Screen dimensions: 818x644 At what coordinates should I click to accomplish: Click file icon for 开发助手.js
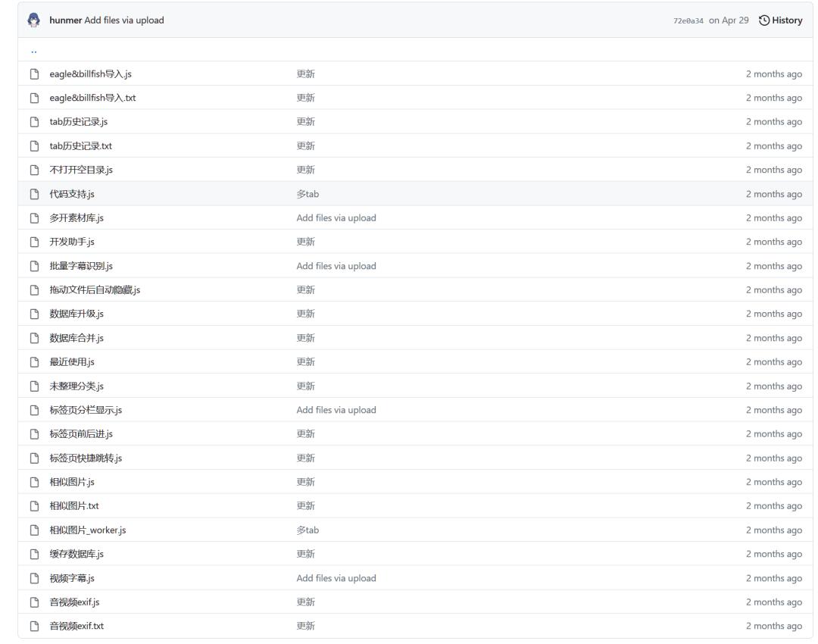pos(34,242)
